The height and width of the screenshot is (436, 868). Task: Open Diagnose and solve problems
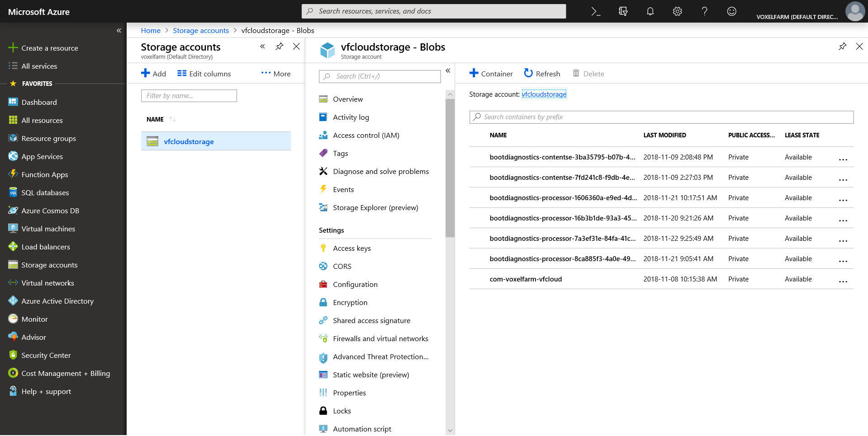point(381,171)
